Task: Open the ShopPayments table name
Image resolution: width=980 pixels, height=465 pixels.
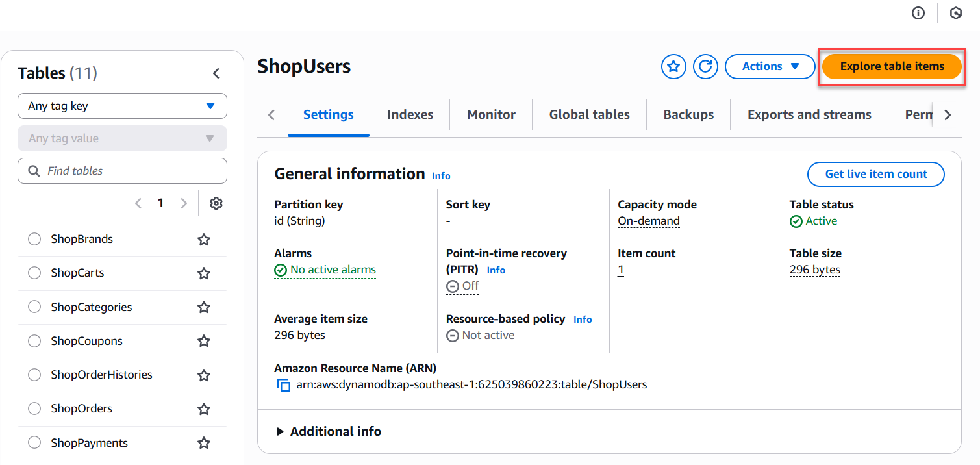Action: 89,443
